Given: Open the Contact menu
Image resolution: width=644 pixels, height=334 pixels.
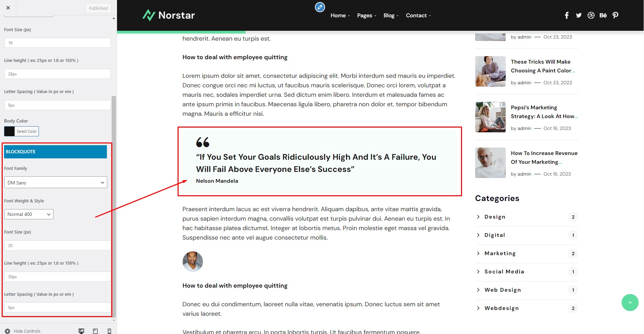Looking at the screenshot, I should [x=418, y=16].
